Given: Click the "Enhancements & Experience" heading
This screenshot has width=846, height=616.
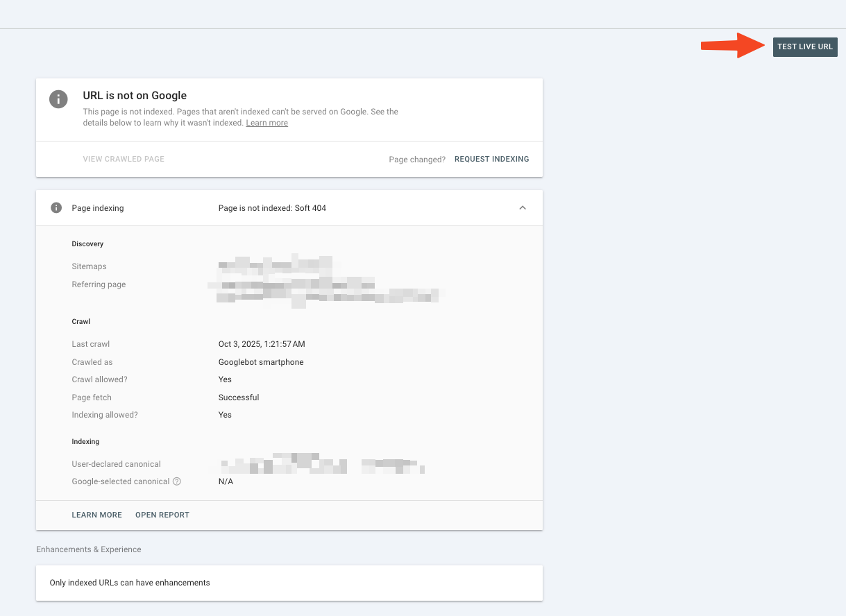Looking at the screenshot, I should click(x=88, y=549).
